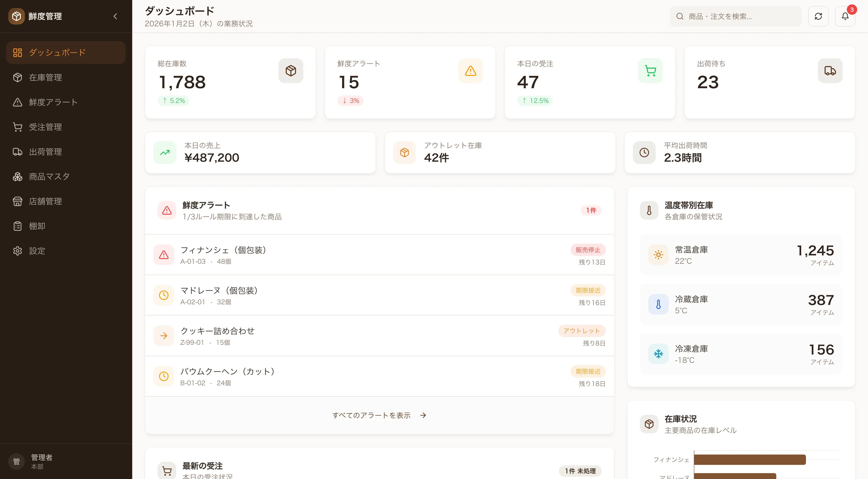Viewport: 868px width, 479px height.
Task: Click the shopping cart icon on 本日の受注 card
Action: [650, 71]
